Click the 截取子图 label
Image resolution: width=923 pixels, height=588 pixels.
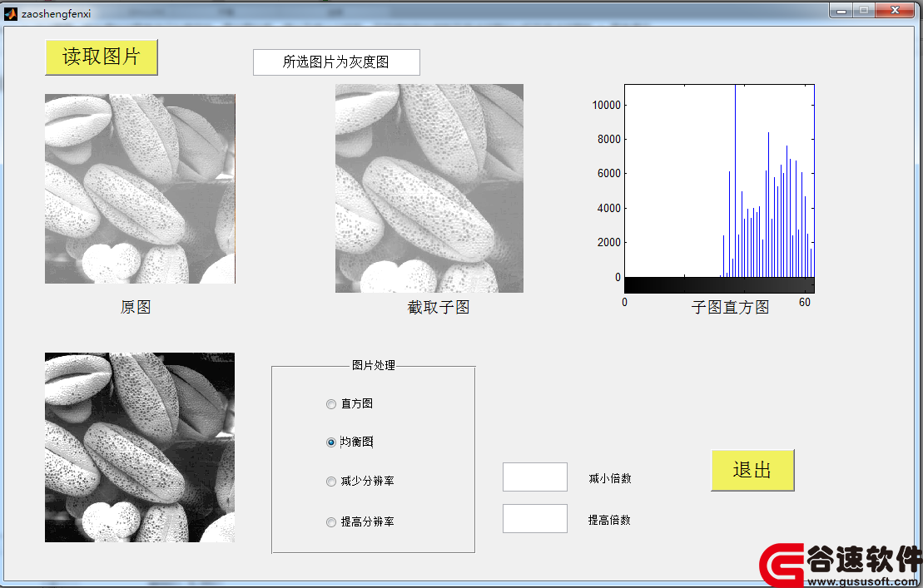[x=439, y=307]
